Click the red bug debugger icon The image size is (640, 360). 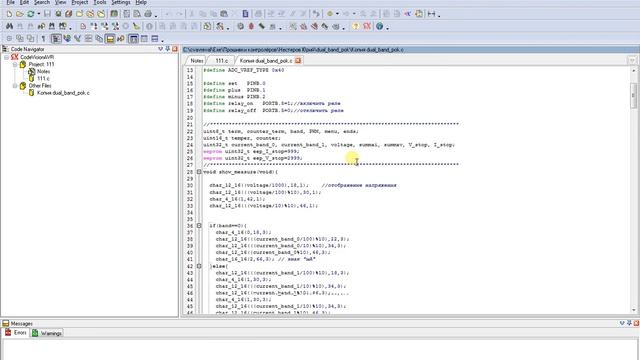coord(251,26)
